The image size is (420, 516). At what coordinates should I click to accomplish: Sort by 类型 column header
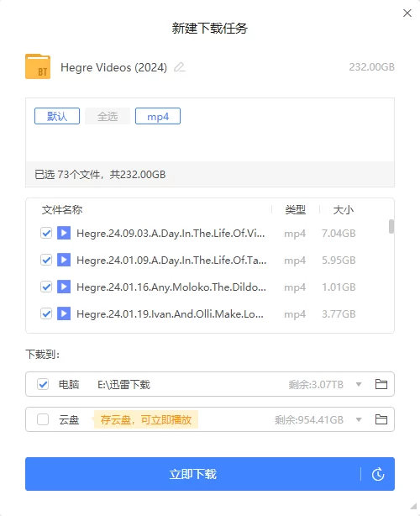pyautogui.click(x=296, y=209)
